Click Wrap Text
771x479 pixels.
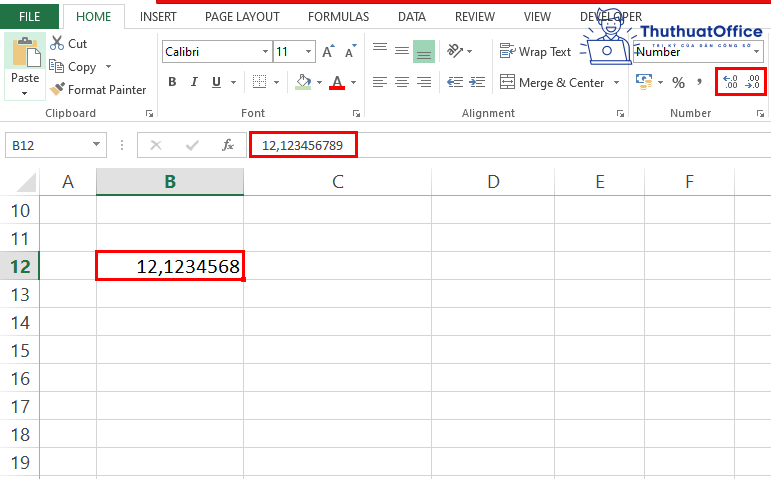(x=535, y=52)
